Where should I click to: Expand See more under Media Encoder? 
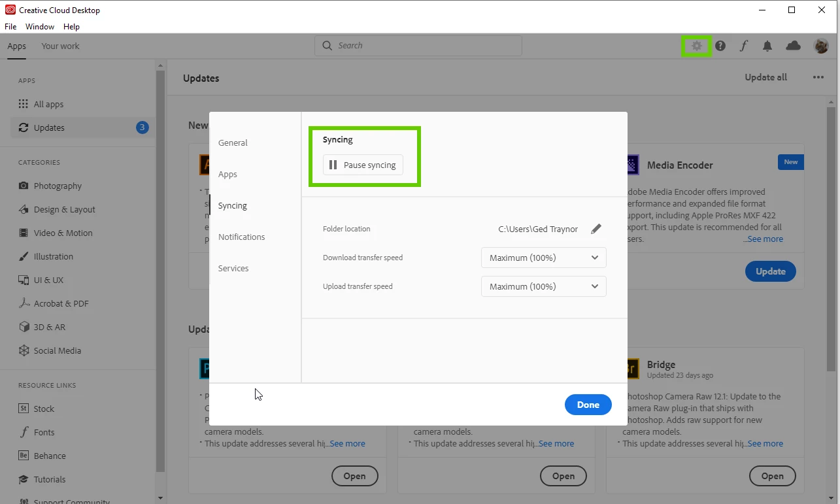[765, 239]
